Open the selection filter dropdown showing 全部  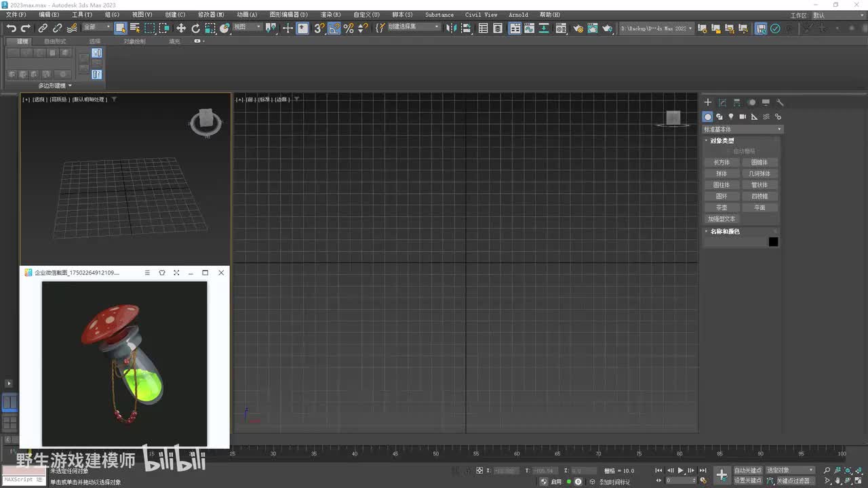97,27
